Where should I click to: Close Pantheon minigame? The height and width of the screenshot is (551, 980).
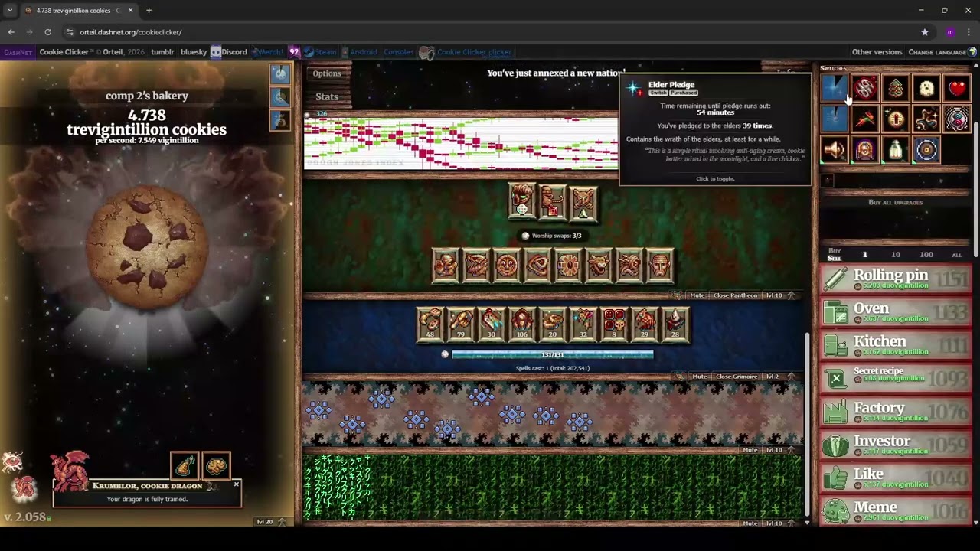735,295
